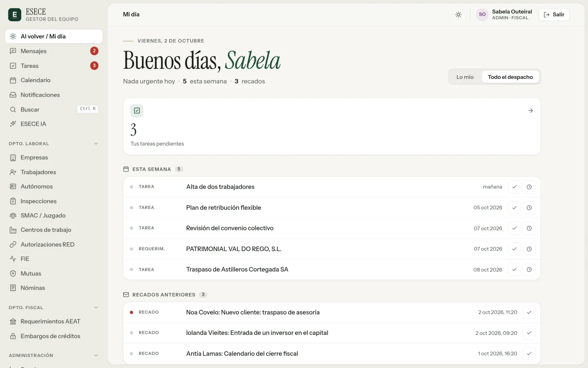Click the Salir logout button
Image resolution: width=588 pixels, height=368 pixels.
[554, 15]
